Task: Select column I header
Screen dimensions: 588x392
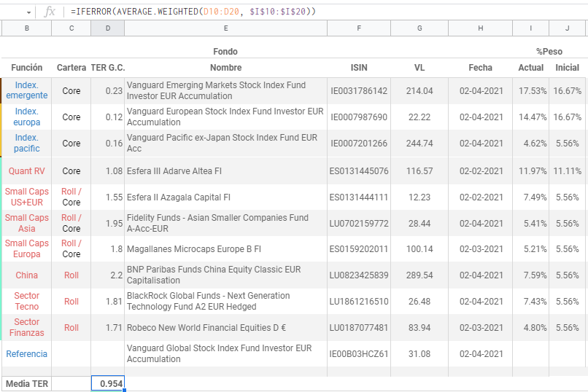Action: tap(530, 28)
